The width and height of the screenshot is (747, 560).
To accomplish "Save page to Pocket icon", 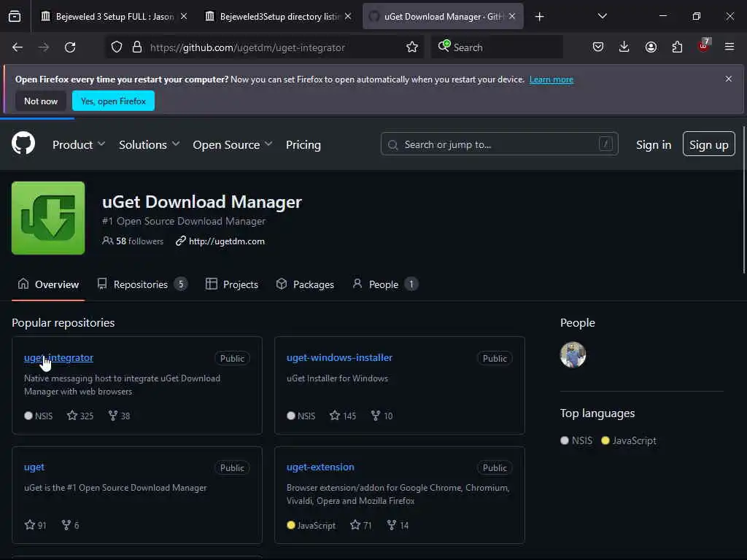I will click(x=598, y=47).
